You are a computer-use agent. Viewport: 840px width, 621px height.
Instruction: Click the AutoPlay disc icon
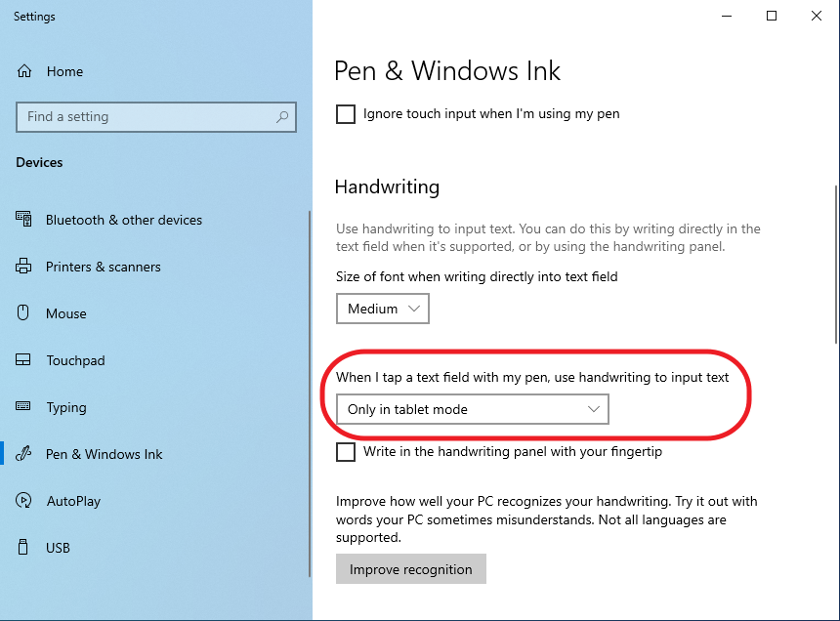tap(23, 500)
